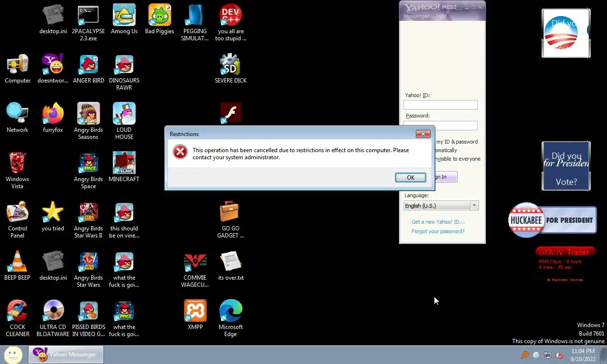Screen dimensions: 607x364
Task: Click the Obama logo desktop gadget
Action: 566,33
